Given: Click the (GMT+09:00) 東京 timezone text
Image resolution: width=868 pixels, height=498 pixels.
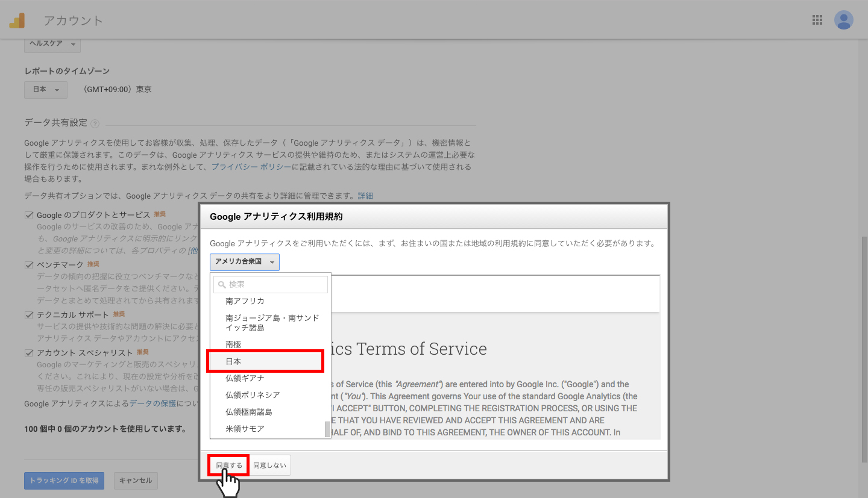Looking at the screenshot, I should (x=118, y=90).
